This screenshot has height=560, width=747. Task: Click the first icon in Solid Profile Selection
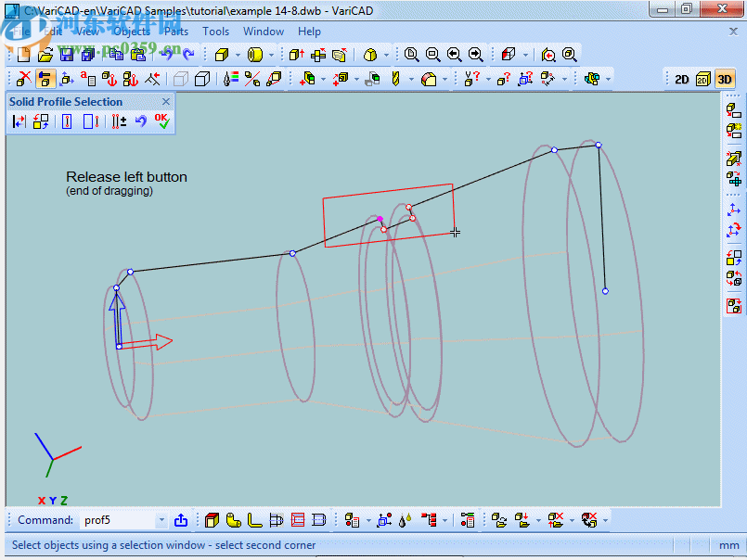(x=19, y=121)
